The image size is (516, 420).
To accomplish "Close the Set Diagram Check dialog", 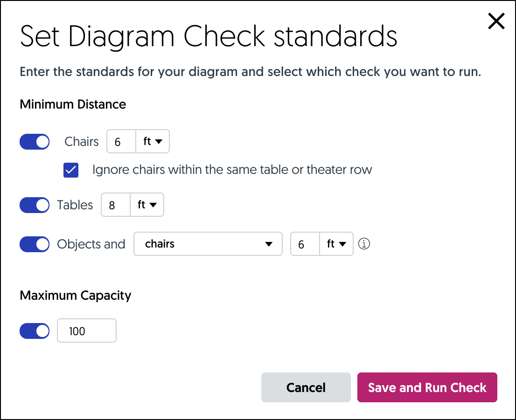I will click(x=496, y=21).
